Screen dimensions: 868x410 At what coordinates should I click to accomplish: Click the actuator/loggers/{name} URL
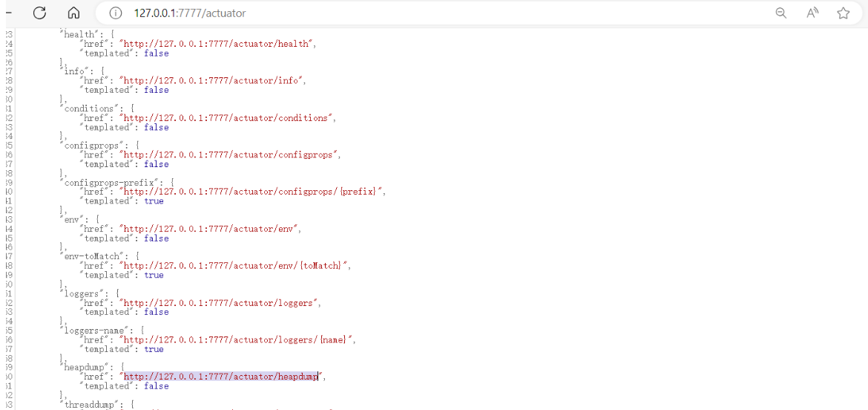pos(237,339)
